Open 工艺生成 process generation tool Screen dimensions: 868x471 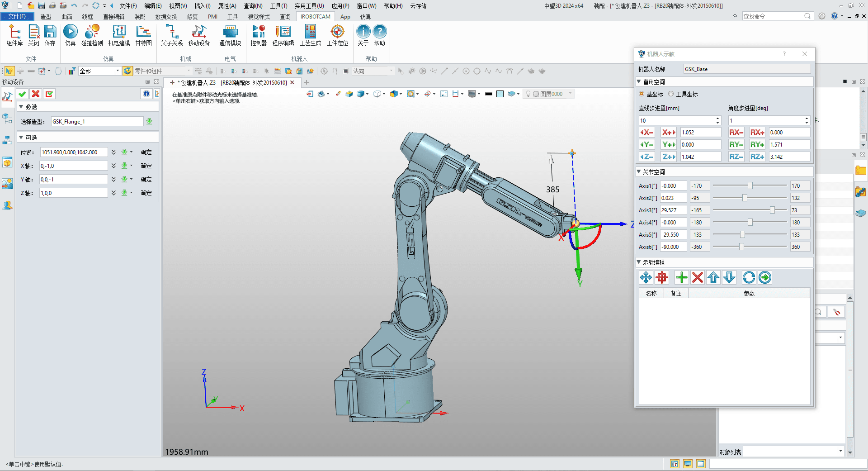pyautogui.click(x=310, y=35)
